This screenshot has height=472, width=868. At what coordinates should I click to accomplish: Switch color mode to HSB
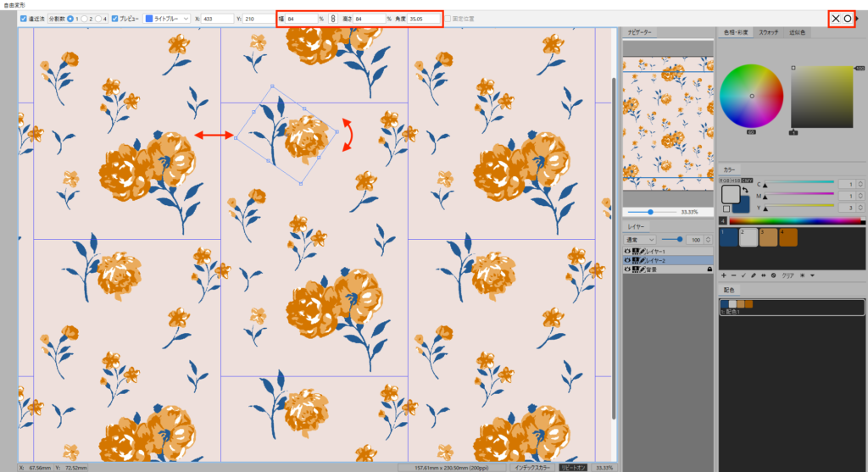point(736,180)
